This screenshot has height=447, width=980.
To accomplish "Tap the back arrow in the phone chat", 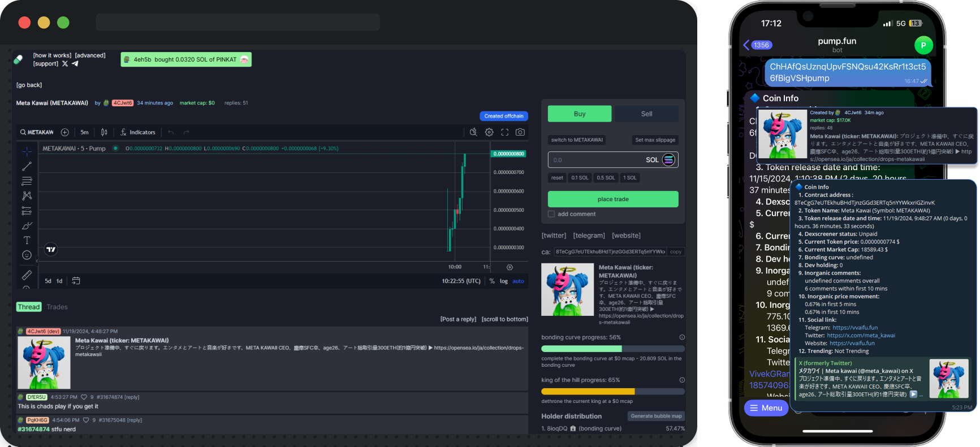I will point(746,45).
